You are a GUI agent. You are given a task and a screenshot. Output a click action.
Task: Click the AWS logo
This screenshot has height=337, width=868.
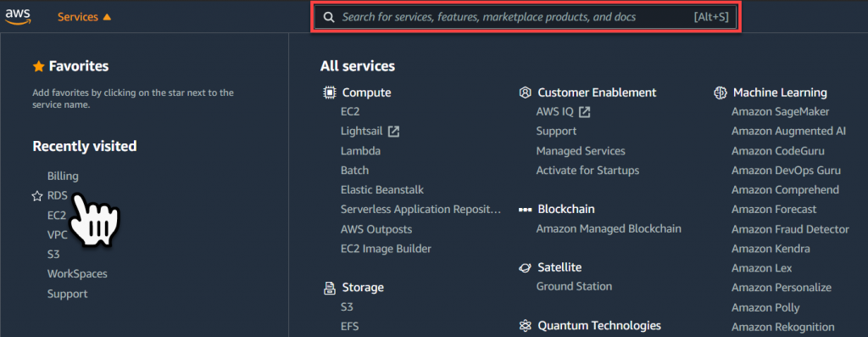(x=19, y=17)
